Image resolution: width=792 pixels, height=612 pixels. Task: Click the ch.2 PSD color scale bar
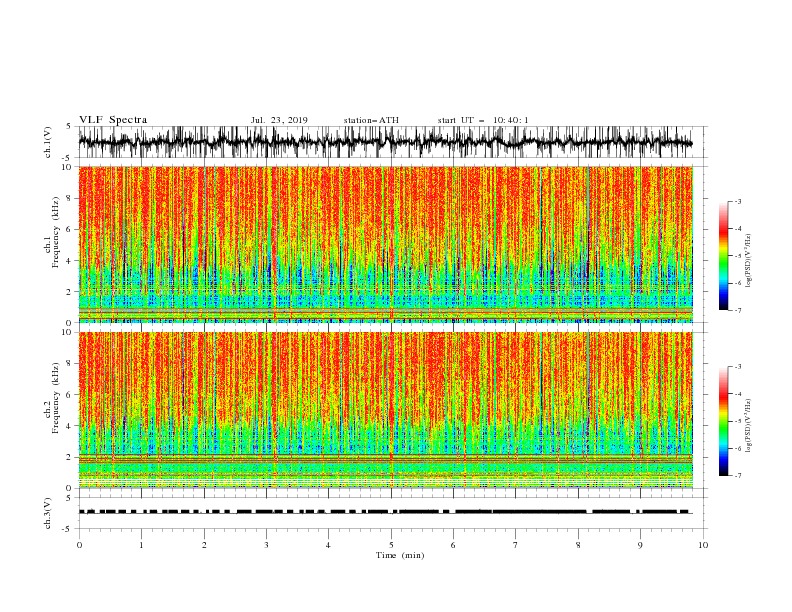[x=723, y=421]
